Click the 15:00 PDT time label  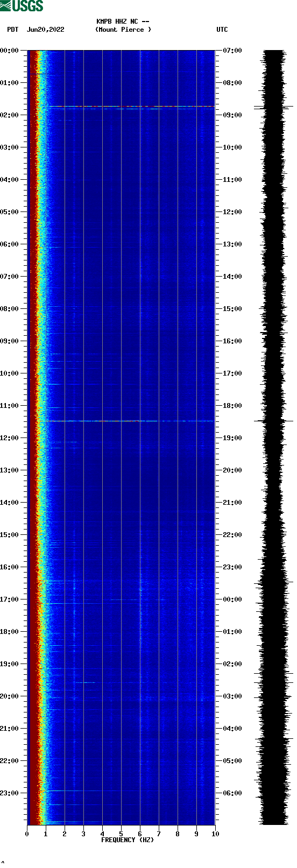tap(10, 535)
